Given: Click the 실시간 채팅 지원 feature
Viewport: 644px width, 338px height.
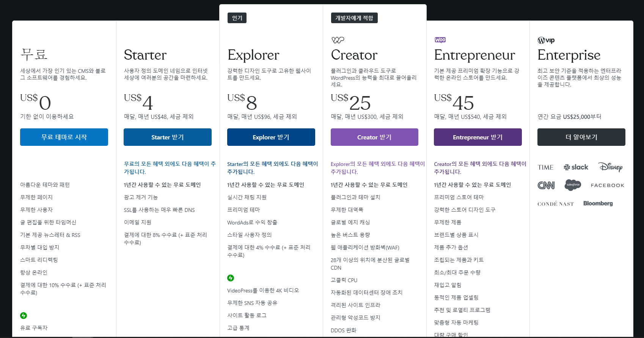Looking at the screenshot, I should click(x=247, y=197).
